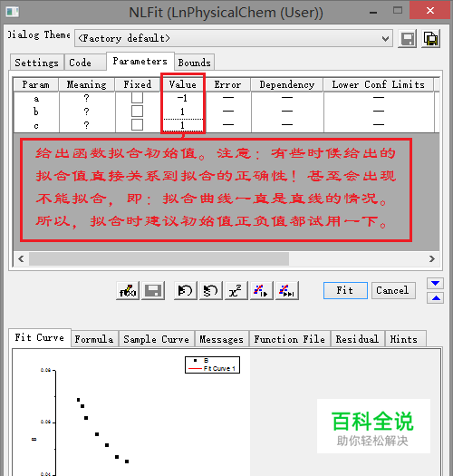
Task: Click the Lower Conf Limits column header
Action: tap(379, 84)
